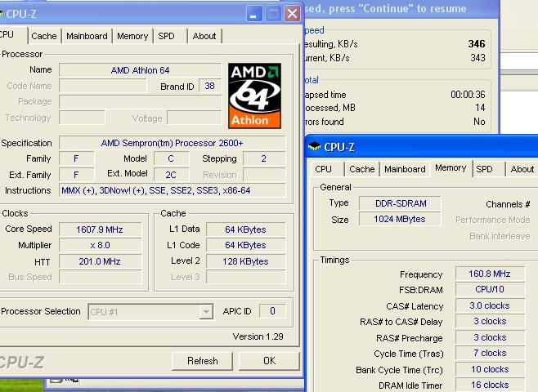Click the Ext. Model value 2C
The image size is (538, 392).
[x=171, y=175]
